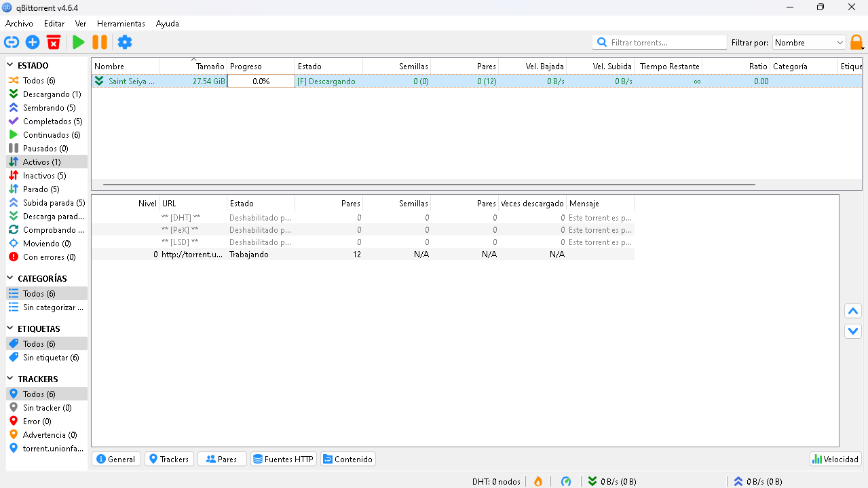The width and height of the screenshot is (868, 488).
Task: Select Todos (6) under TRACKERS
Action: click(47, 394)
